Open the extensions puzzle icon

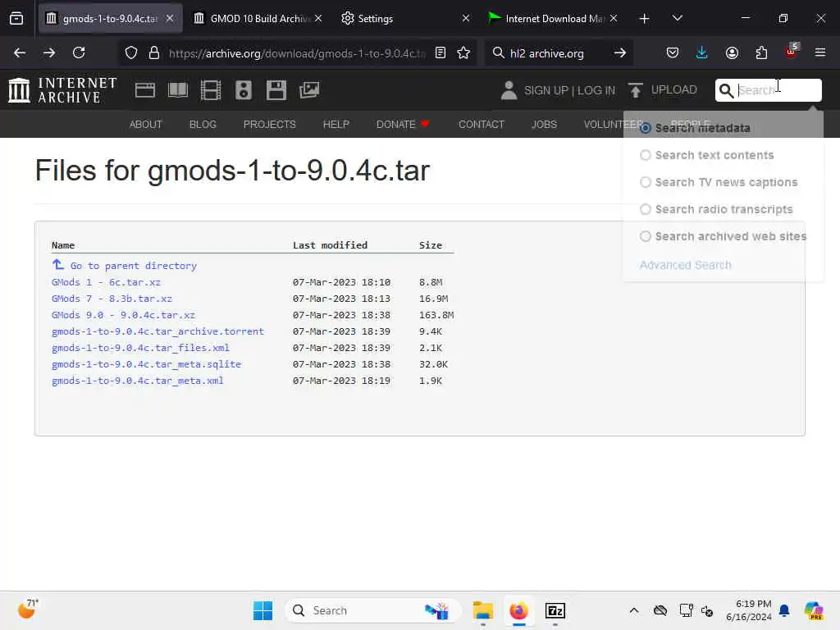tap(761, 52)
